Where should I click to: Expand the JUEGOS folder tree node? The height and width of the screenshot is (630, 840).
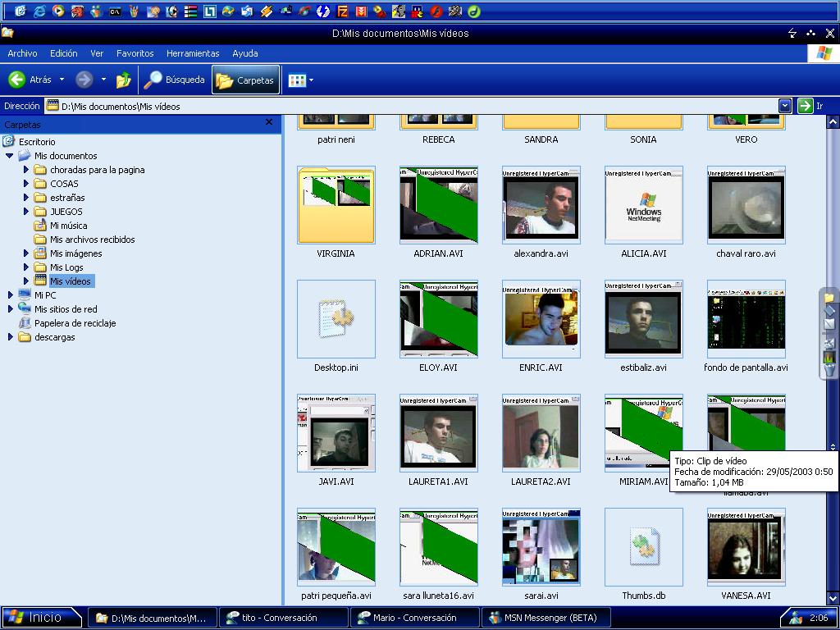pyautogui.click(x=26, y=212)
